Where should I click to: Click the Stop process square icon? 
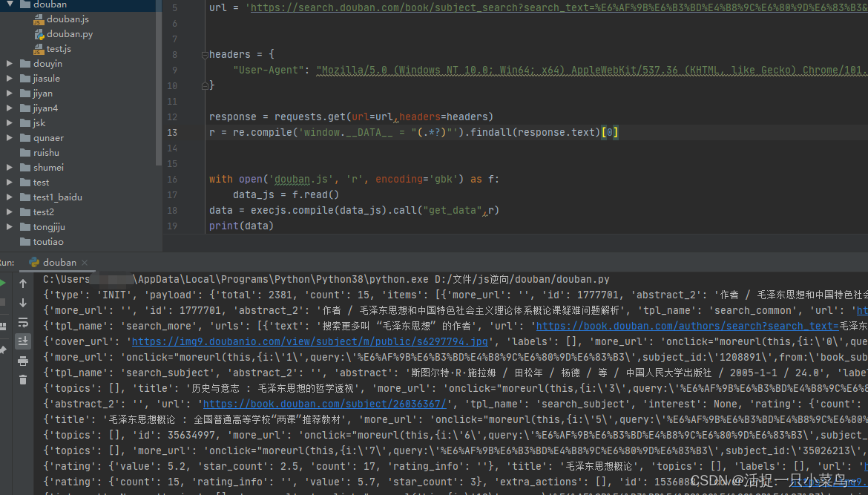point(2,303)
